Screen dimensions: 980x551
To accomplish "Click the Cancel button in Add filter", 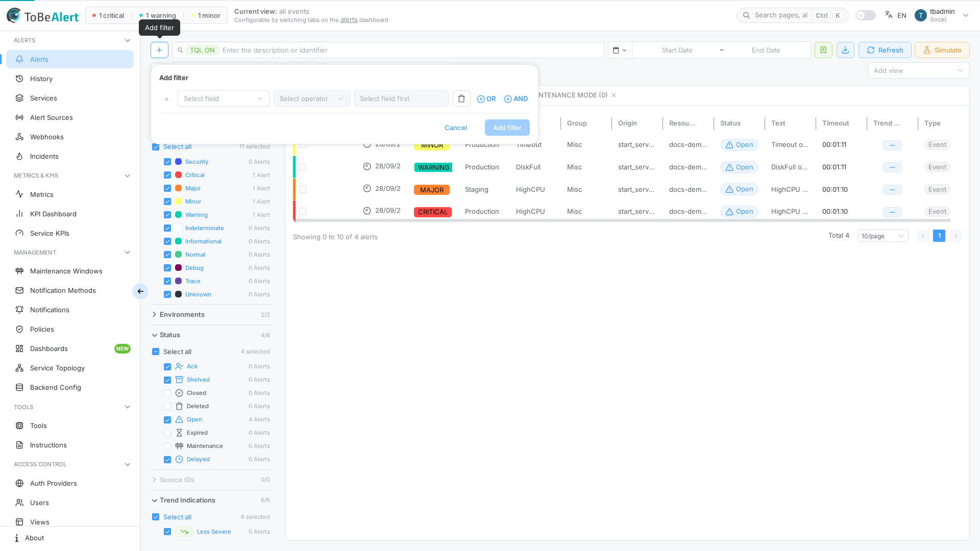I will 455,128.
